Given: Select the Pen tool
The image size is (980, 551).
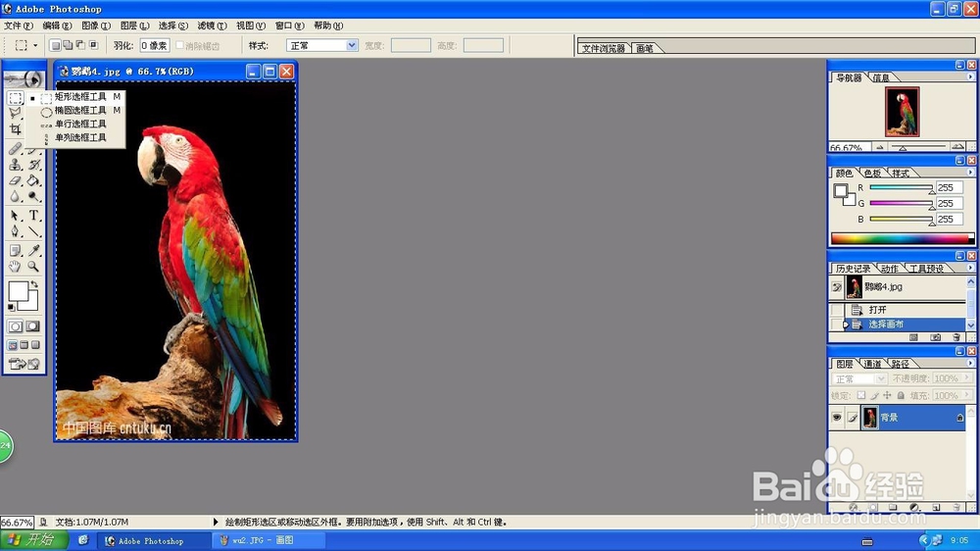Looking at the screenshot, I should [x=15, y=231].
